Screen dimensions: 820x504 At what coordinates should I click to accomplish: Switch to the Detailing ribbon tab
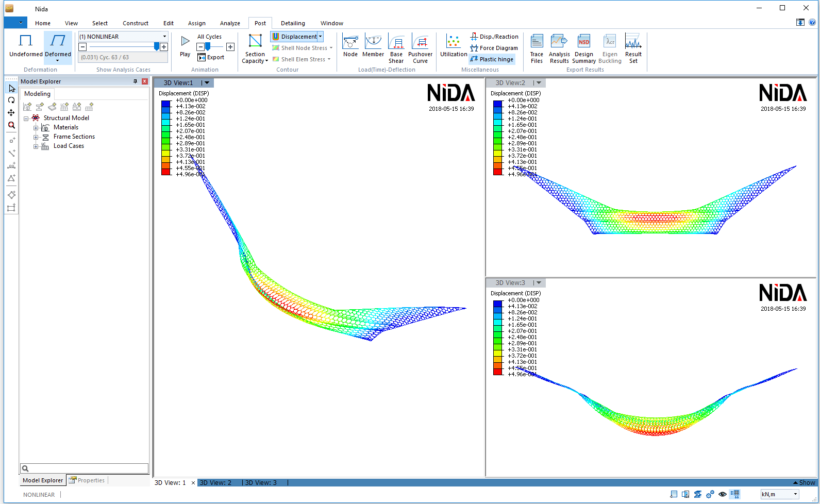pyautogui.click(x=293, y=23)
